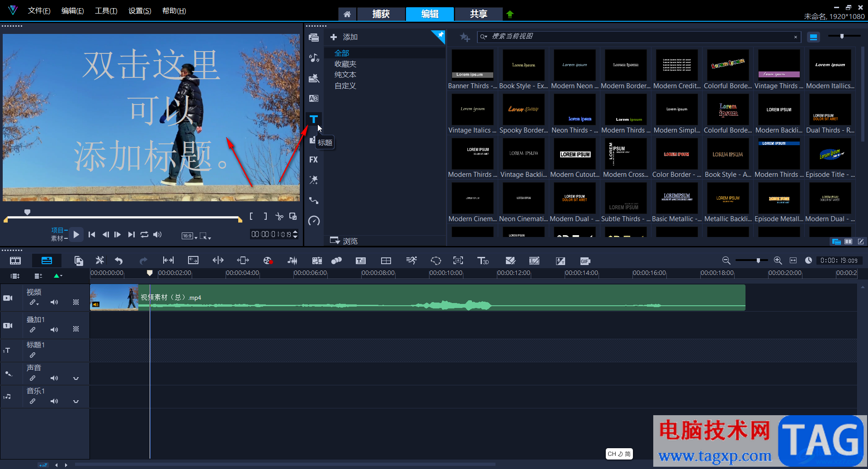Open the FX filter library

(x=313, y=160)
